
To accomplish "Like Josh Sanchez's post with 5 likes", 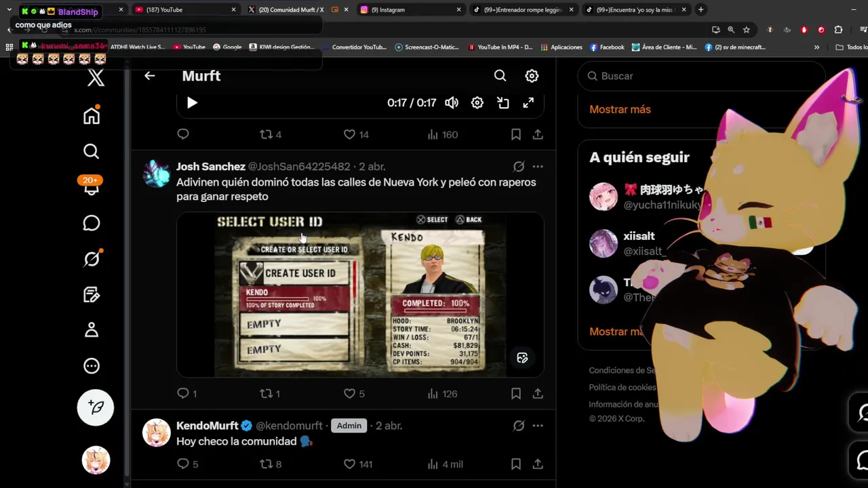I will click(x=354, y=394).
